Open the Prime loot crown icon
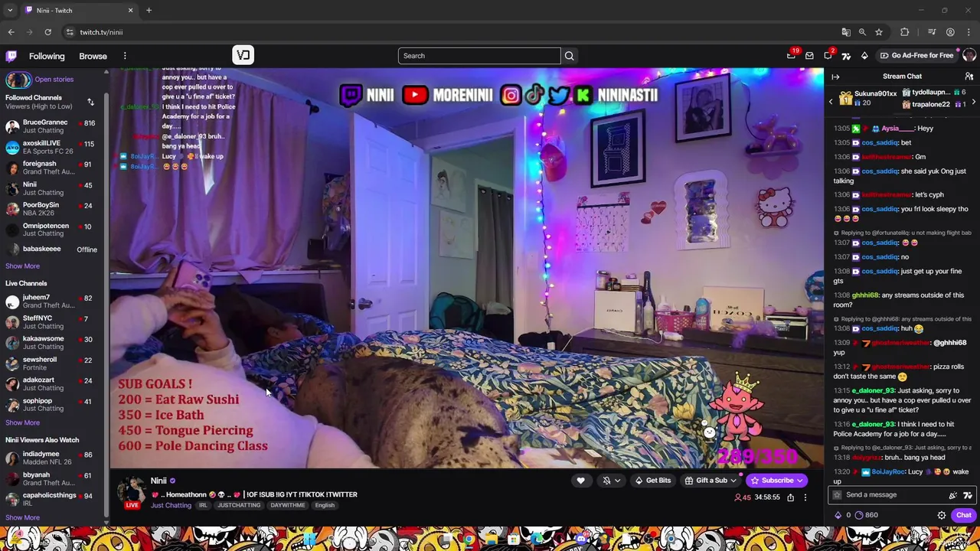980x551 pixels. tap(791, 55)
